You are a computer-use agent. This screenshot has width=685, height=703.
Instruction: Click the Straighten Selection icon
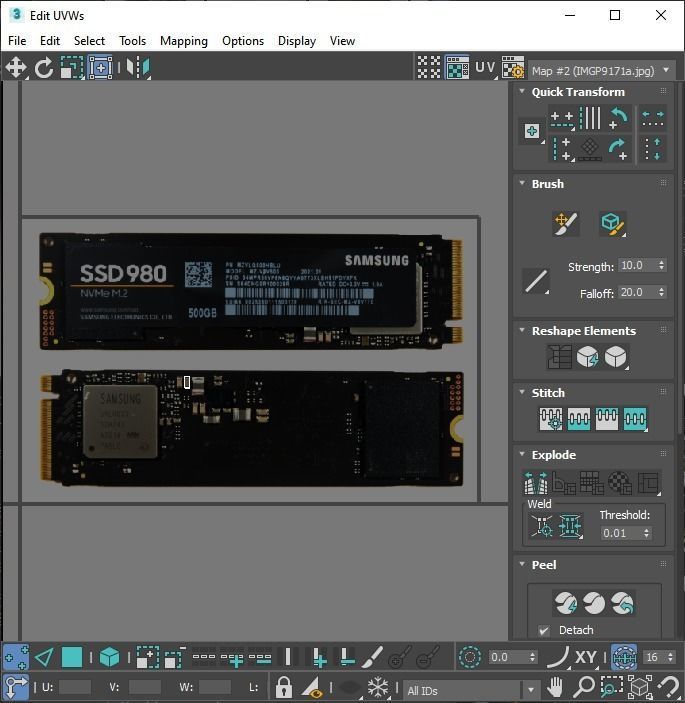pyautogui.click(x=559, y=357)
